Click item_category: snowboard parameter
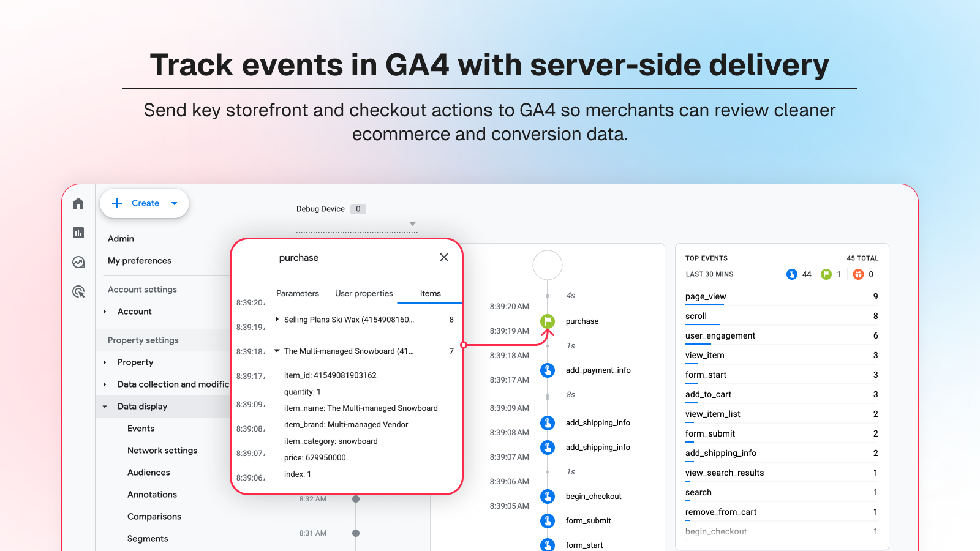Viewport: 980px width, 551px height. (331, 441)
